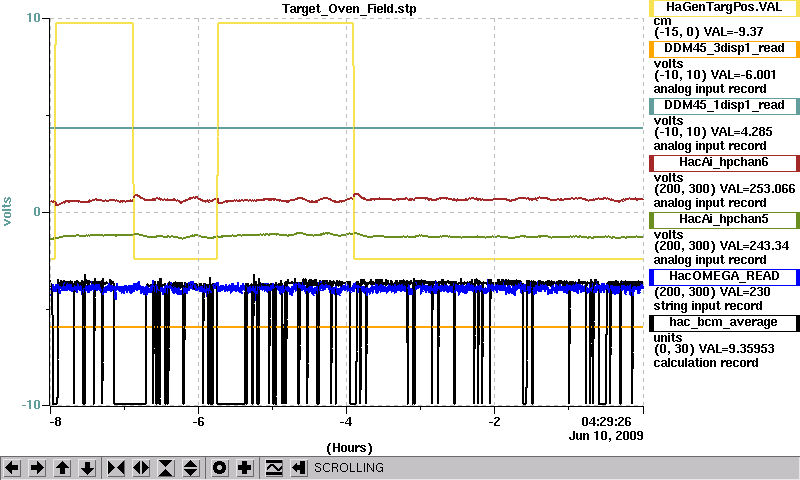
Task: Click the SCROLLING status text
Action: point(348,468)
